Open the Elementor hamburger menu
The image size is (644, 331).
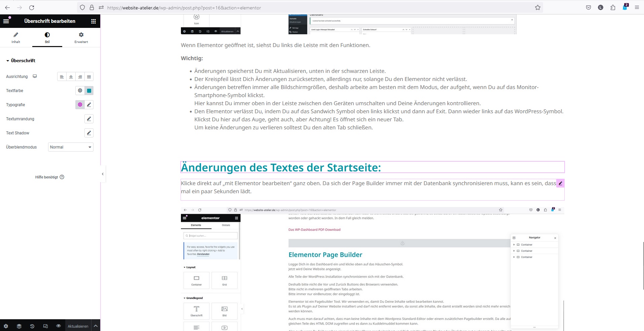coord(6,21)
